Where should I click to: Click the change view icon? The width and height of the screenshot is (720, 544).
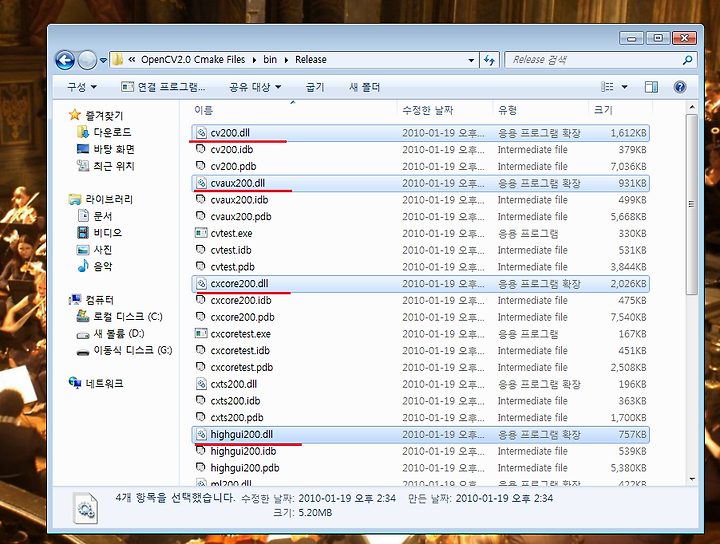607,87
